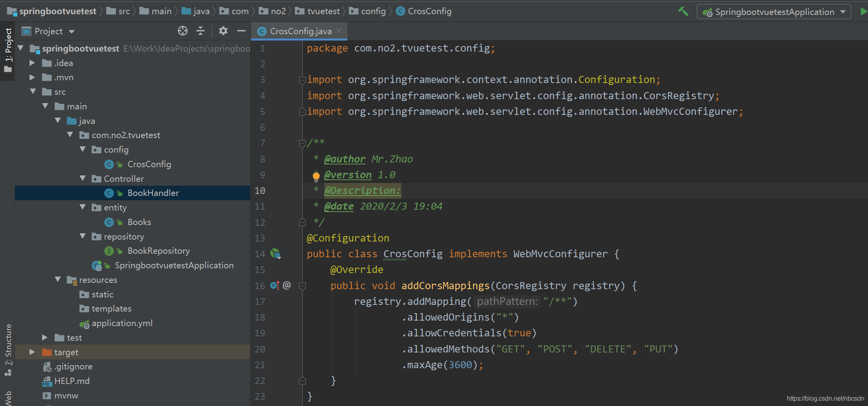This screenshot has width=868, height=406.
Task: Click the com breadcrumb
Action: pos(240,11)
